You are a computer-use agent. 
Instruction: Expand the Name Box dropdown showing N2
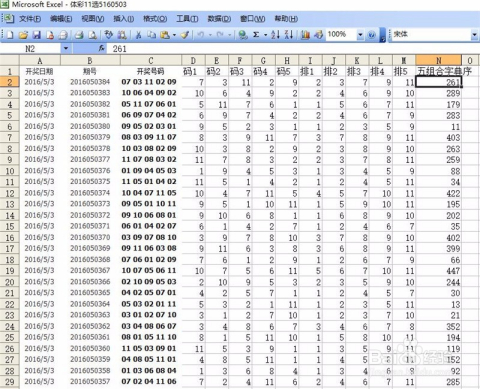coord(66,49)
